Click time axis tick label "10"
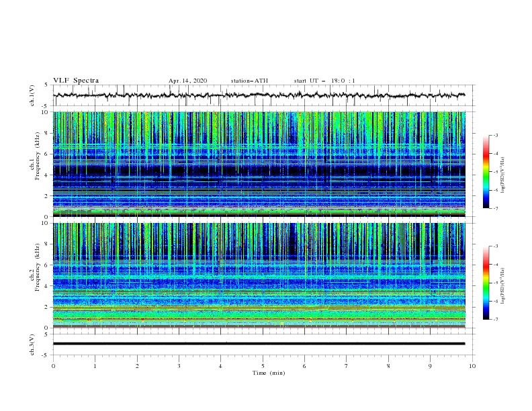Image resolution: width=532 pixels, height=411 pixels. tap(472, 366)
